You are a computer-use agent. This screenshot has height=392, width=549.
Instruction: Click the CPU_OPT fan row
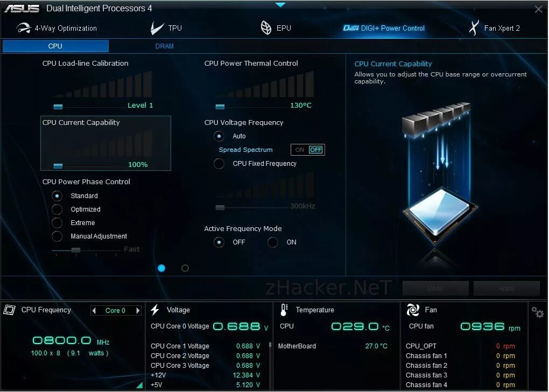point(460,346)
